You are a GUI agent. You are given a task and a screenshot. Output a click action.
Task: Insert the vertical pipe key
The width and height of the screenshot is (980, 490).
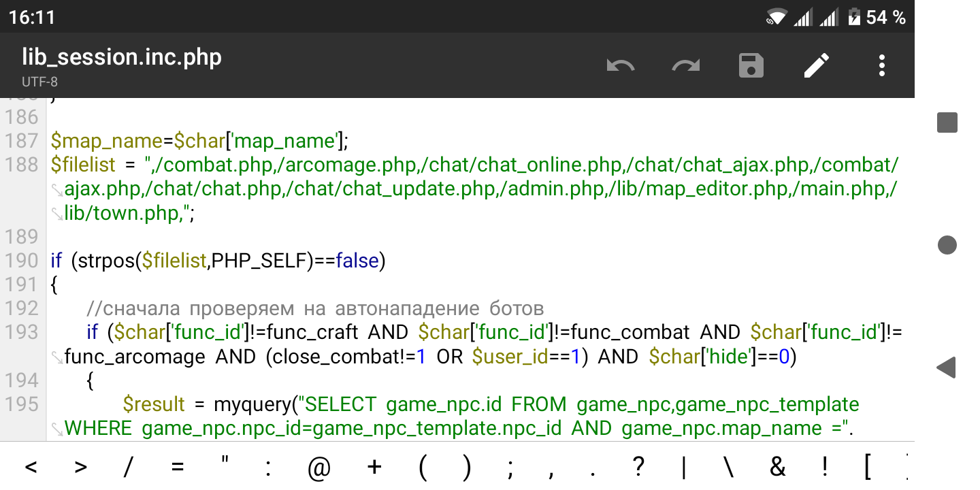pyautogui.click(x=684, y=467)
